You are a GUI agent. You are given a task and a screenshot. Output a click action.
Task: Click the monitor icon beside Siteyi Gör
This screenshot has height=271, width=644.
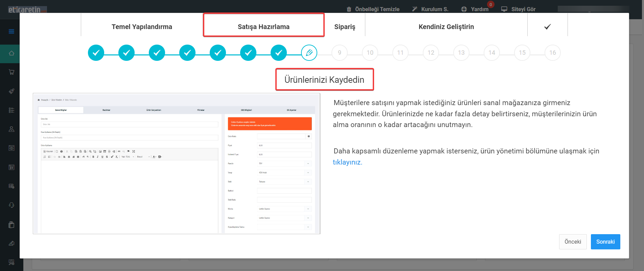504,9
